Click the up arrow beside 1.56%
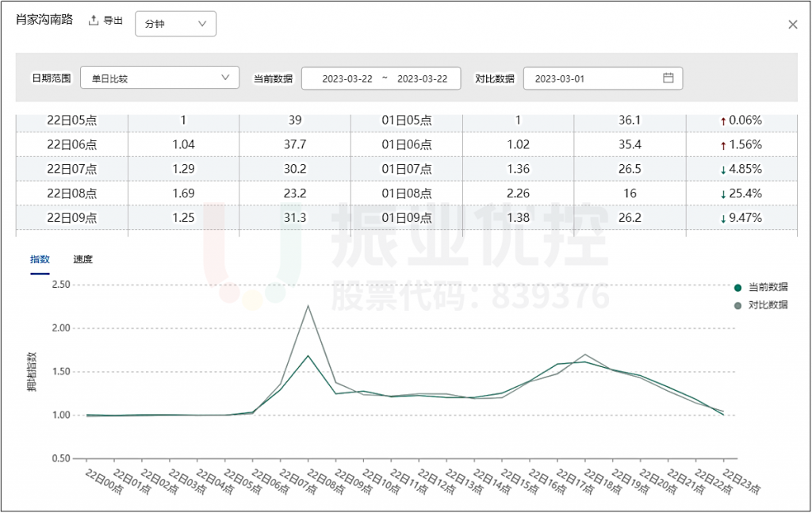Image resolution: width=812 pixels, height=513 pixels. (x=722, y=145)
